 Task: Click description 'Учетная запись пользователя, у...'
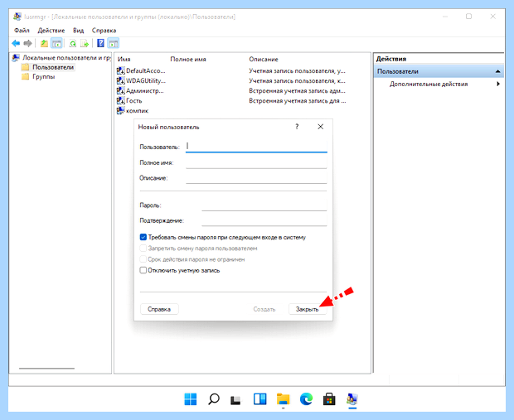pyautogui.click(x=297, y=70)
